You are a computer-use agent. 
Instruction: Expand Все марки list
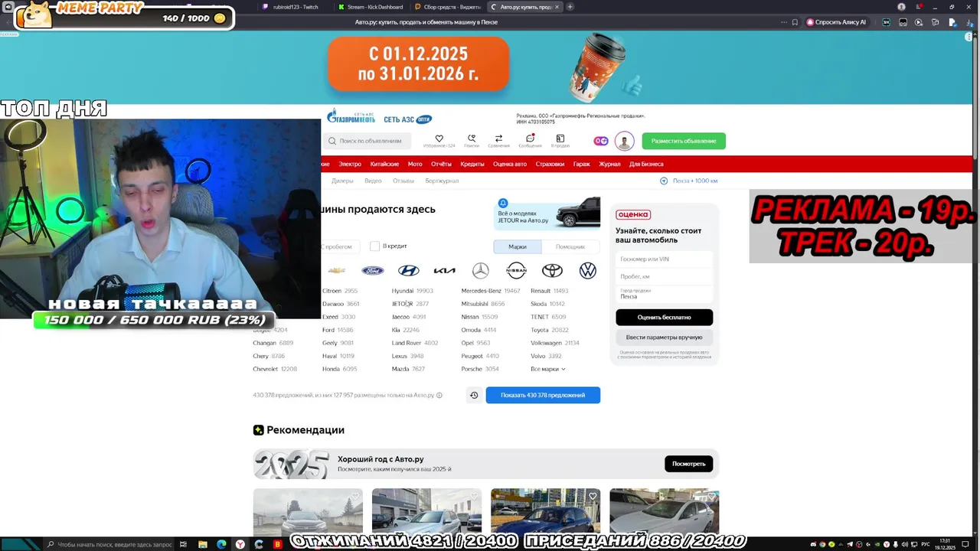pyautogui.click(x=548, y=369)
